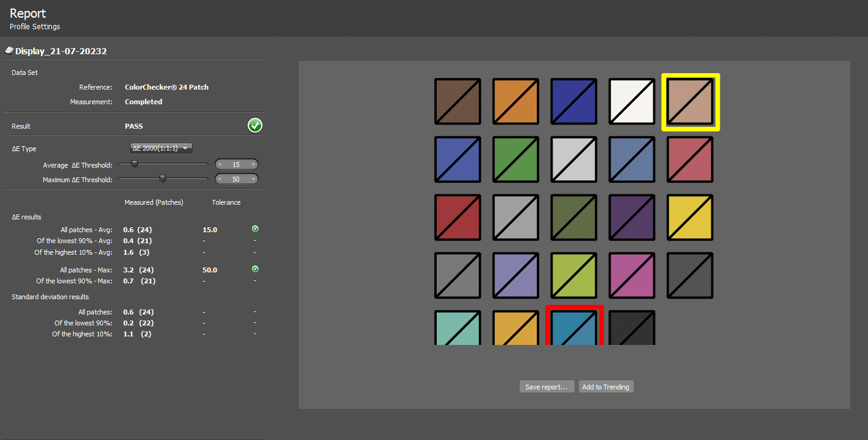
Task: Click the Maximum ΔE Threshold value field showing 50
Action: pyautogui.click(x=237, y=179)
